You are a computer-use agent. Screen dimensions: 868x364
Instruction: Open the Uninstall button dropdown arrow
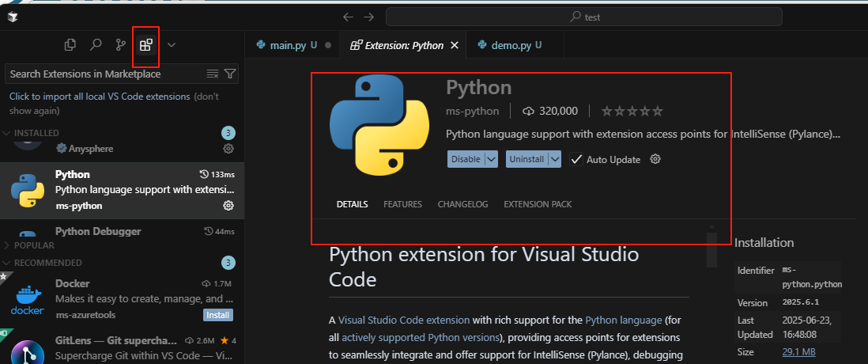click(x=555, y=159)
